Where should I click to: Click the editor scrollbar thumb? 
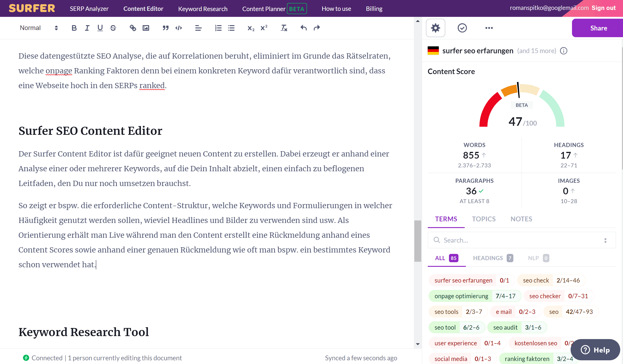[x=418, y=241]
